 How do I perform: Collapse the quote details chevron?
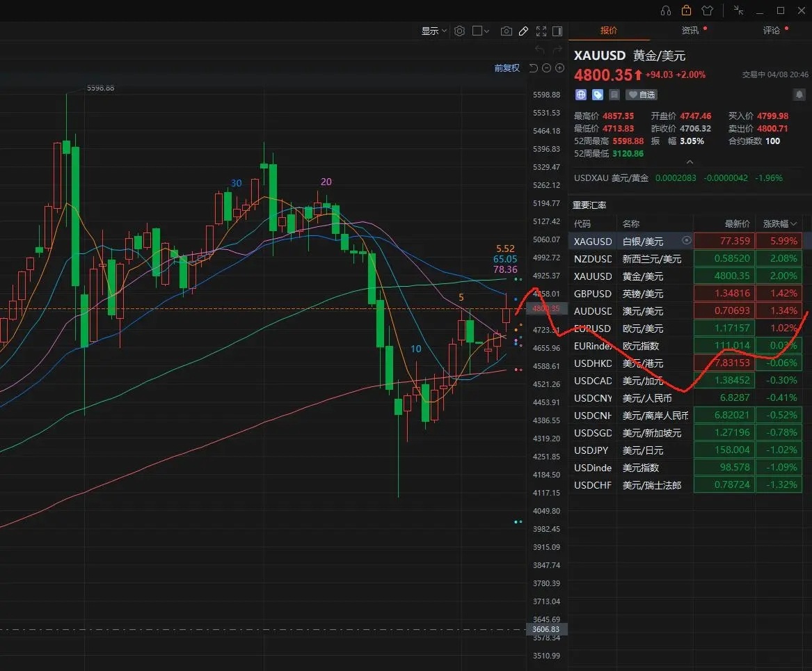click(690, 162)
